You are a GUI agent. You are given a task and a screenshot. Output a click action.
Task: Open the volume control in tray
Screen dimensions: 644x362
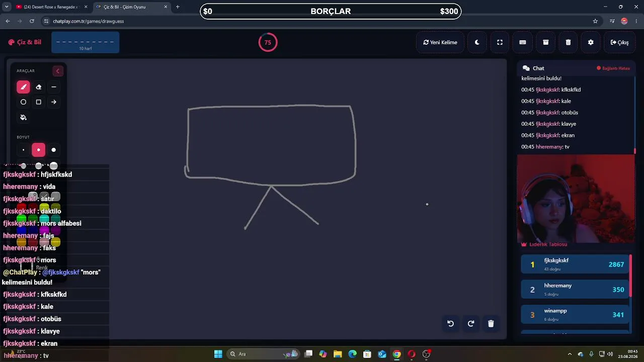click(610, 354)
